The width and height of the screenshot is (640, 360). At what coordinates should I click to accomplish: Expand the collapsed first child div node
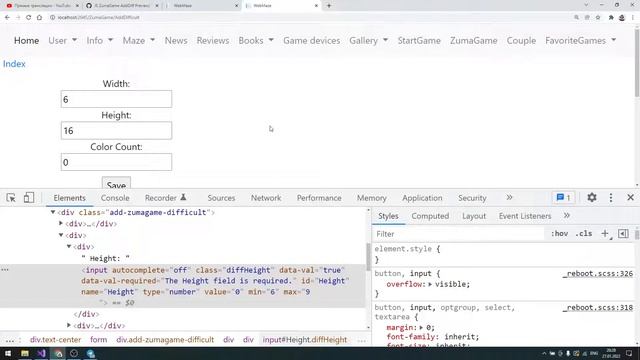point(61,224)
